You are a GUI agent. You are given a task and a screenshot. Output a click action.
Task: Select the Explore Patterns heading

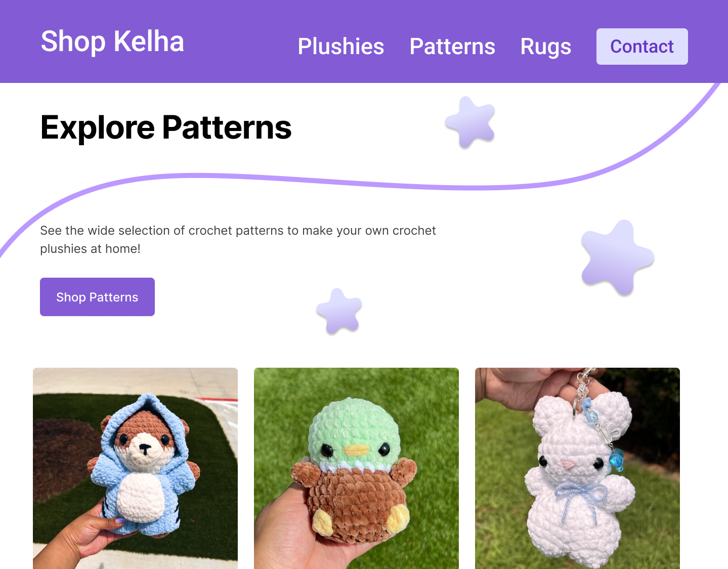point(166,127)
